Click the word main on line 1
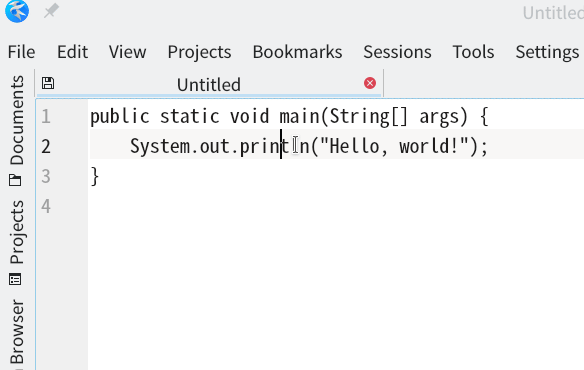 pos(299,116)
